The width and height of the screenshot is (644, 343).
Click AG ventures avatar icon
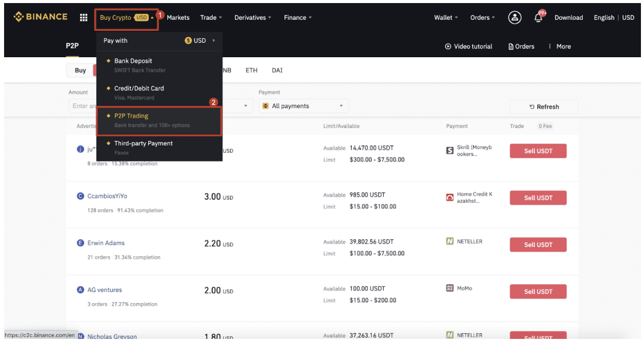coord(80,290)
